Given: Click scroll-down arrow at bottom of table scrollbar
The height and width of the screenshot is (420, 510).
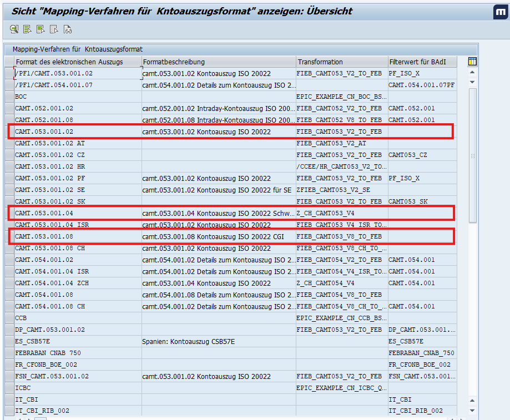Looking at the screenshot, I should pyautogui.click(x=472, y=410).
